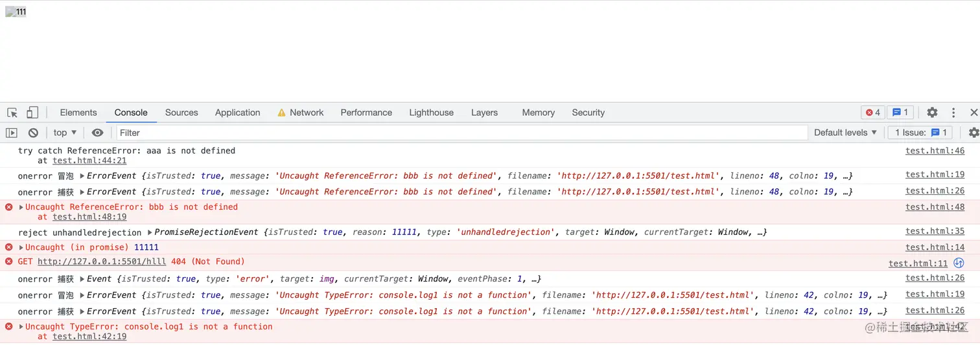Show the console sidebar icon
Image resolution: width=980 pixels, height=345 pixels.
point(12,133)
